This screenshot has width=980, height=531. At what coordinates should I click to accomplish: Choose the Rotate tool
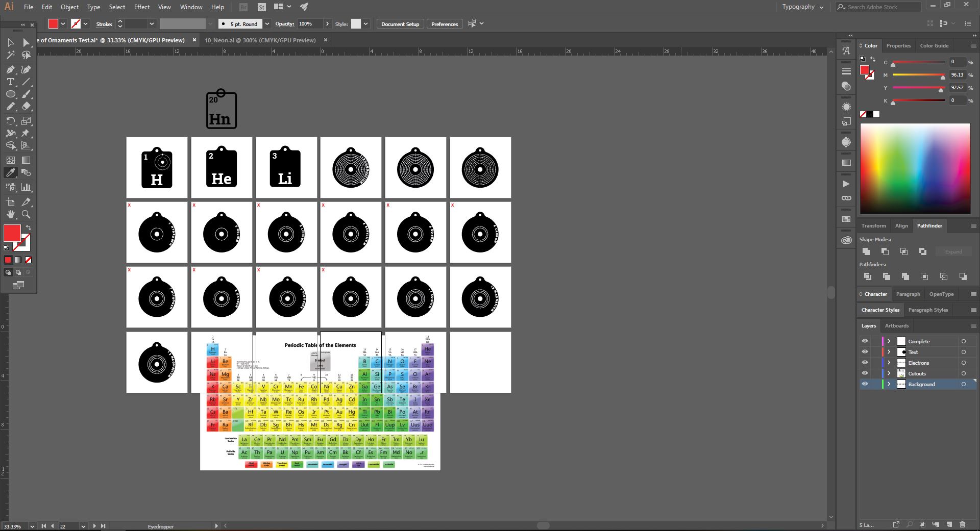click(11, 121)
